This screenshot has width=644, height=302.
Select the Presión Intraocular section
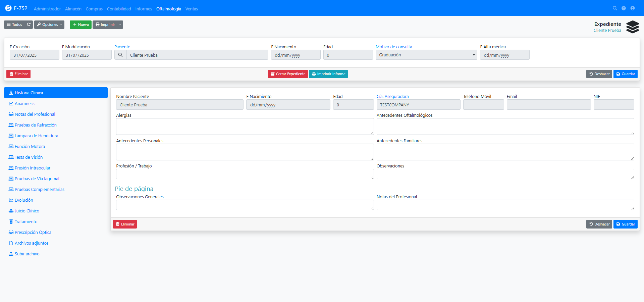(33, 168)
